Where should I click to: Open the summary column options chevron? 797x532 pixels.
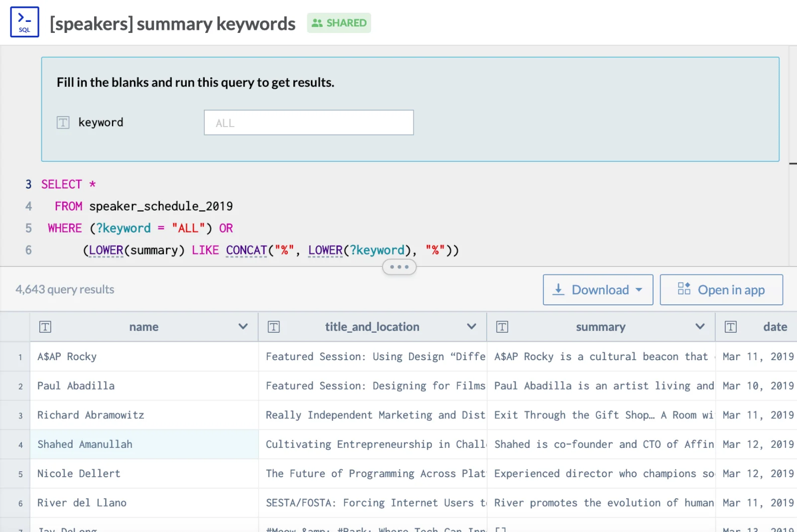[x=700, y=327]
